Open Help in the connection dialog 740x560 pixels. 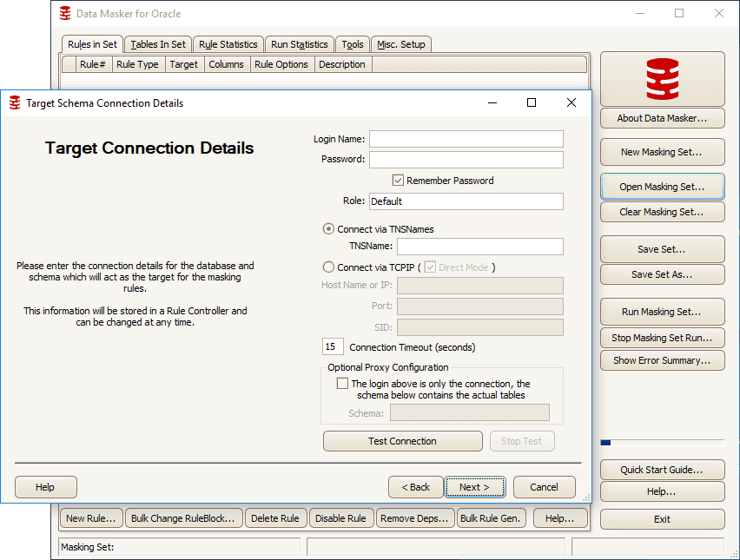[45, 487]
